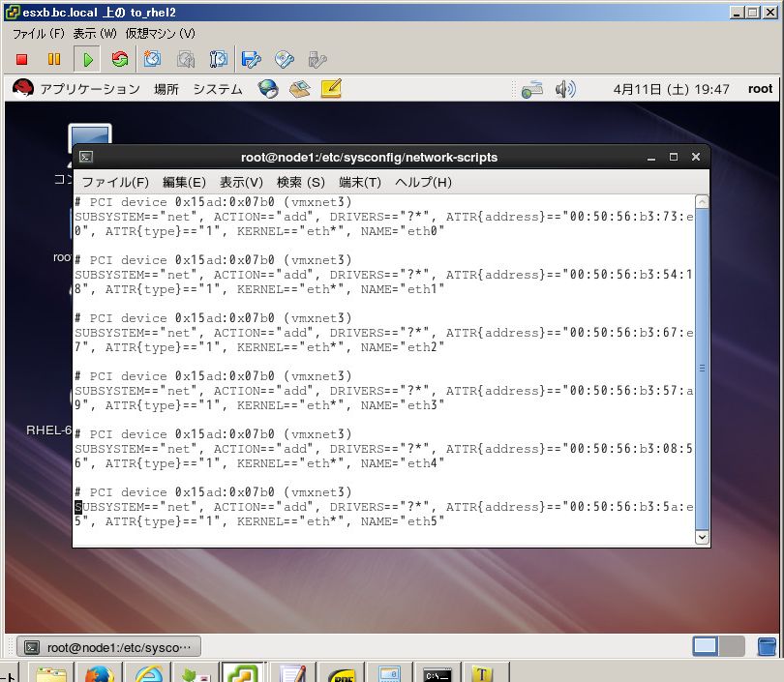Open the 仮想マシン(V) menu

point(160,34)
